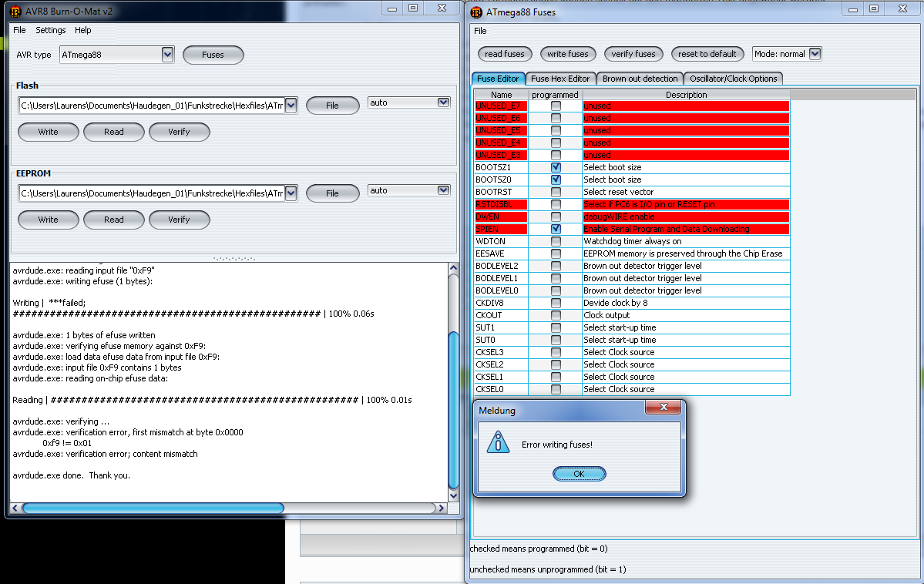The image size is (924, 584).
Task: Expand EEPROM file path dropdown
Action: (291, 193)
